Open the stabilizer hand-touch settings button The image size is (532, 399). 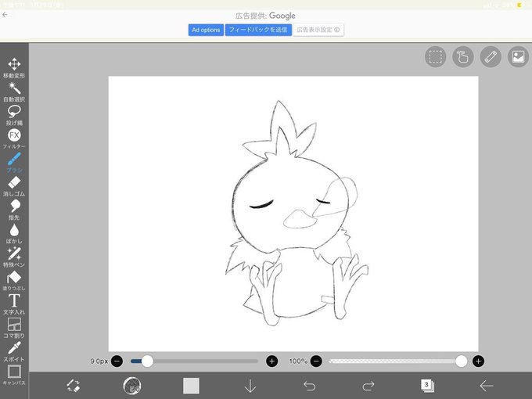click(x=463, y=56)
